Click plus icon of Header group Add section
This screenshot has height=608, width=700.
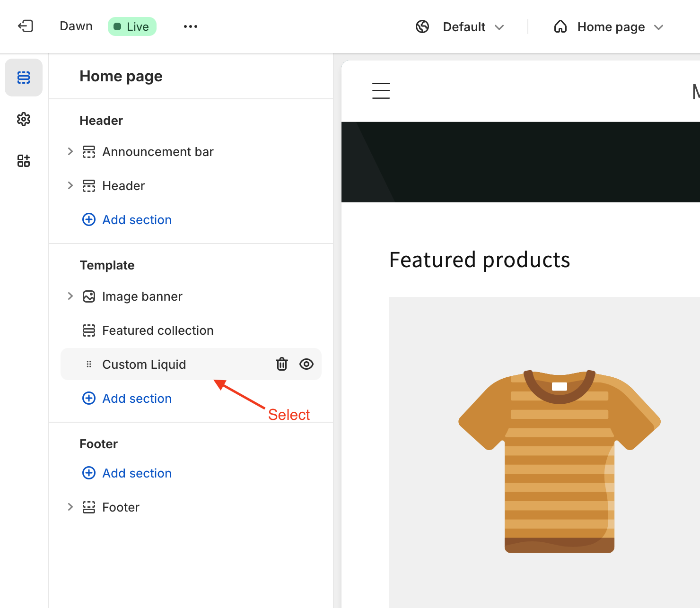tap(89, 219)
